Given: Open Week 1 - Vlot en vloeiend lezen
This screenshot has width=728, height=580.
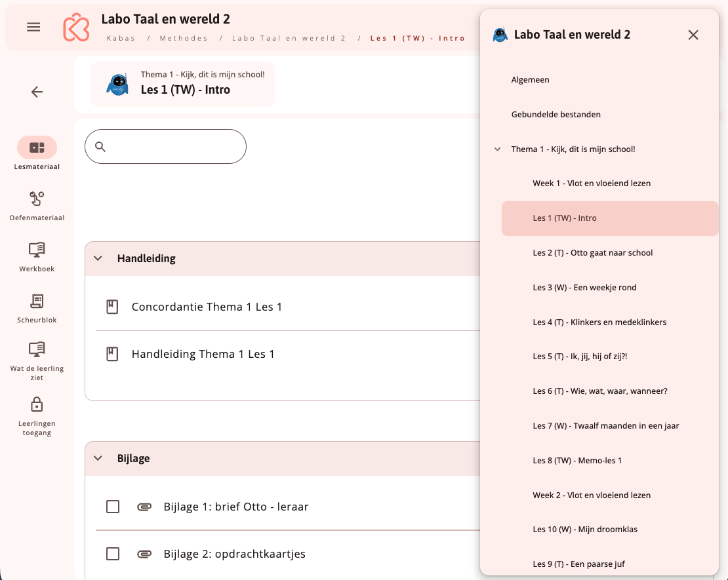Looking at the screenshot, I should 592,184.
